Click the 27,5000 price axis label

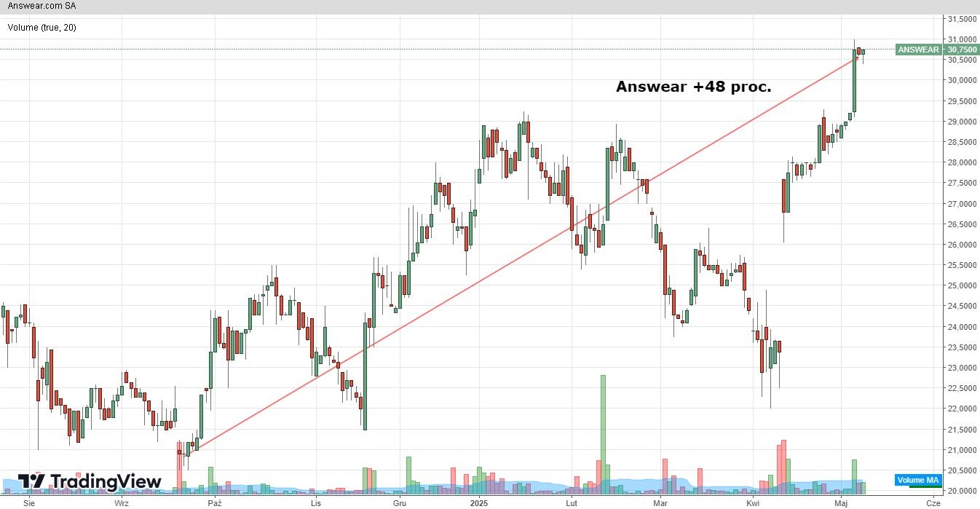963,184
